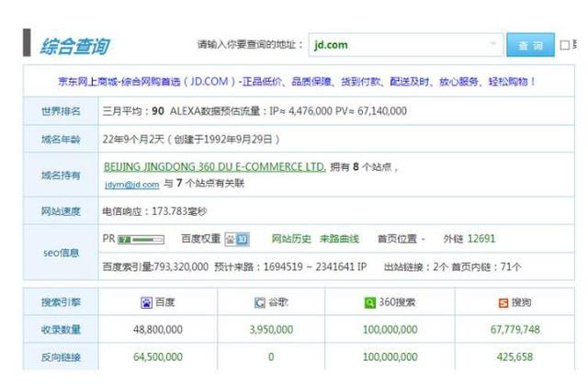
Task: Click the green 360搜索 icon
Action: pos(369,302)
